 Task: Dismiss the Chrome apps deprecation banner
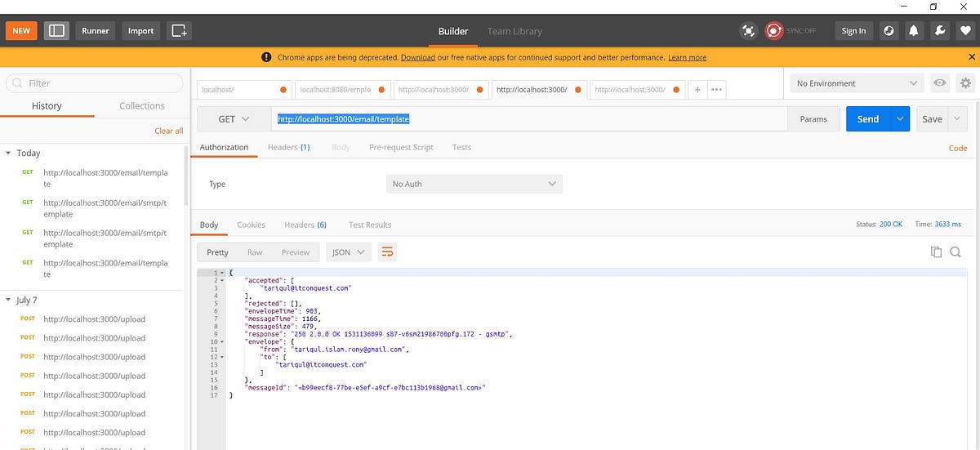(972, 57)
